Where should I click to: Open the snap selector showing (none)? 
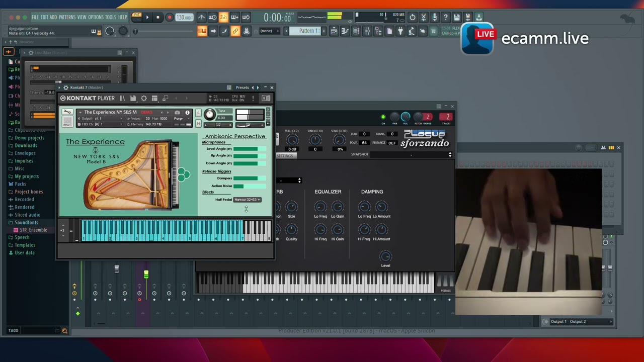pyautogui.click(x=269, y=31)
